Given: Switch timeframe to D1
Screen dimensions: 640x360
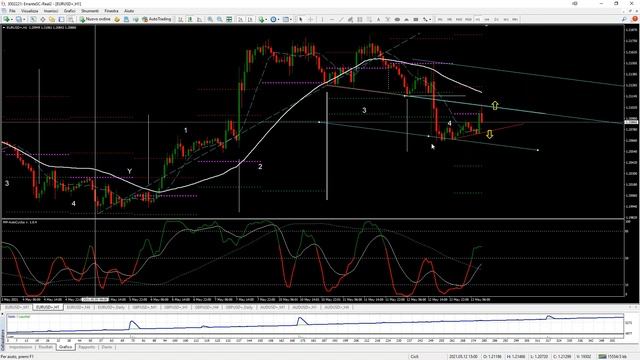Looking at the screenshot, I should coord(496,19).
